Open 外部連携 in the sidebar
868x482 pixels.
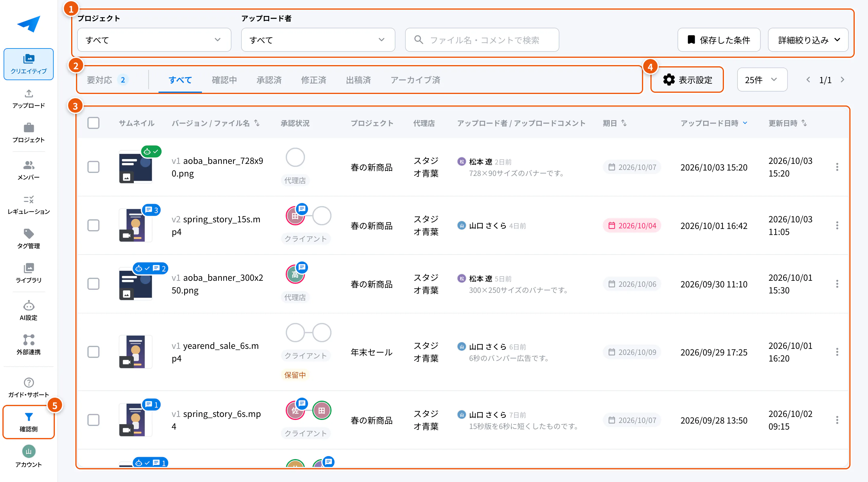pyautogui.click(x=29, y=345)
